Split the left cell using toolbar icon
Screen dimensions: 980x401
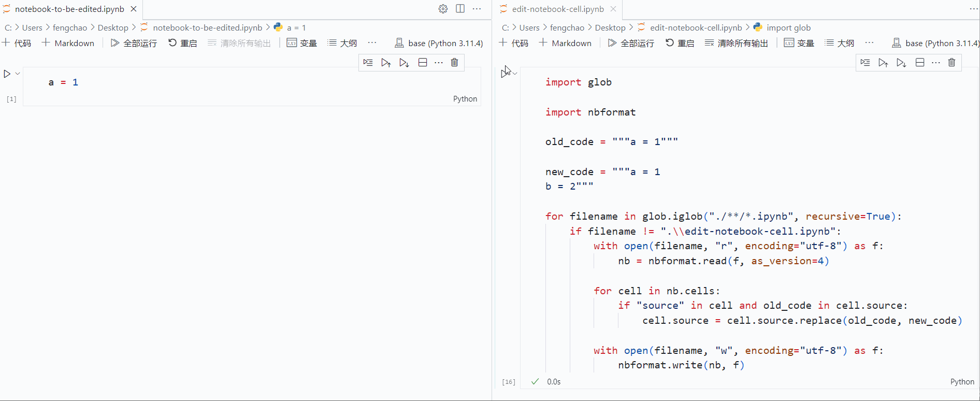coord(423,63)
